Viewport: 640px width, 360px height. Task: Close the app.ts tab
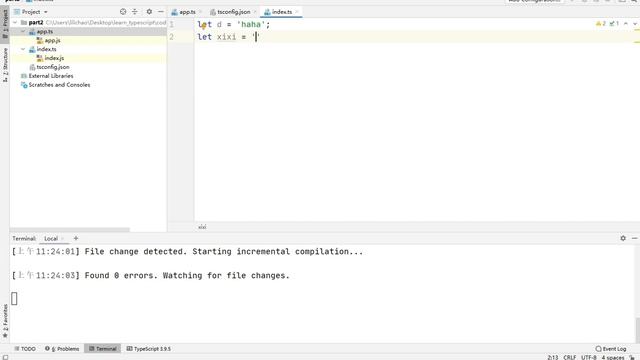pos(201,12)
